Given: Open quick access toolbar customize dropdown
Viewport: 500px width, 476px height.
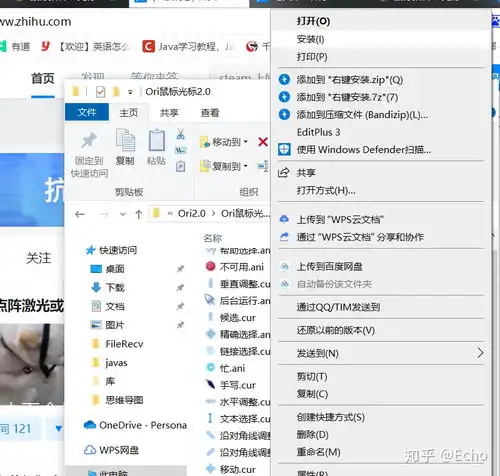Looking at the screenshot, I should (x=130, y=92).
